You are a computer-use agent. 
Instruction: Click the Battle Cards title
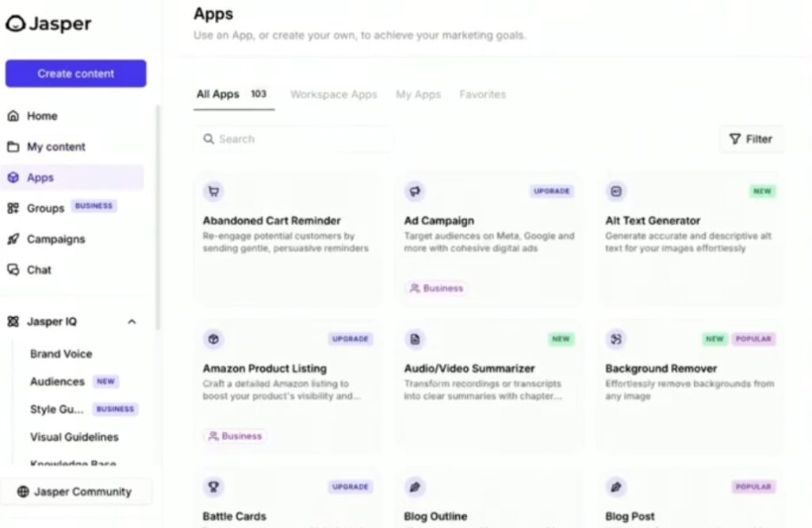tap(234, 517)
